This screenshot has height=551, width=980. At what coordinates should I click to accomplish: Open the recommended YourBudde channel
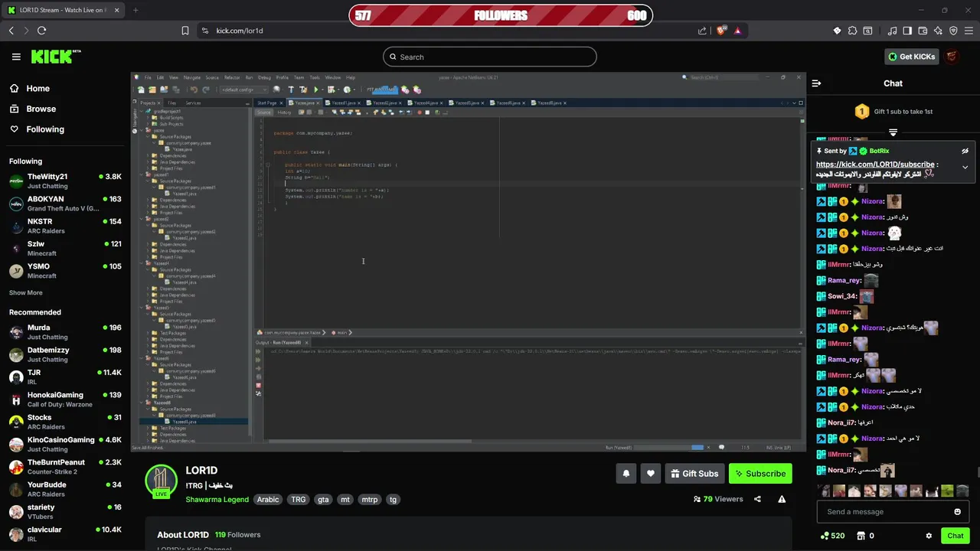point(65,489)
